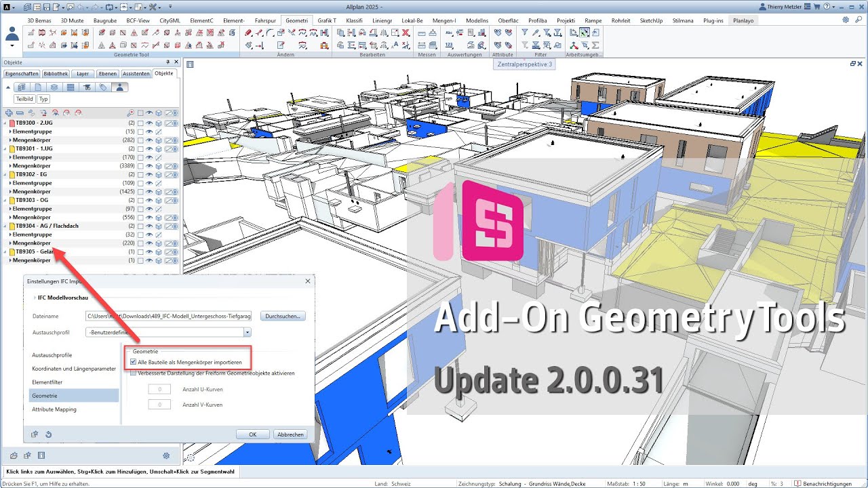Click the Save icon in quick access toolbar
868x488 pixels.
(x=47, y=7)
